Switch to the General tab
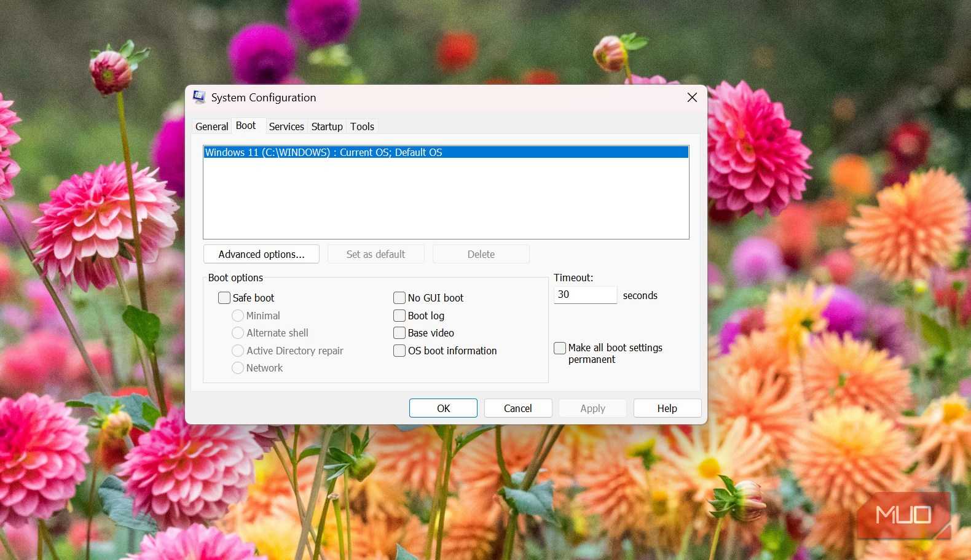The width and height of the screenshot is (971, 560). point(212,126)
